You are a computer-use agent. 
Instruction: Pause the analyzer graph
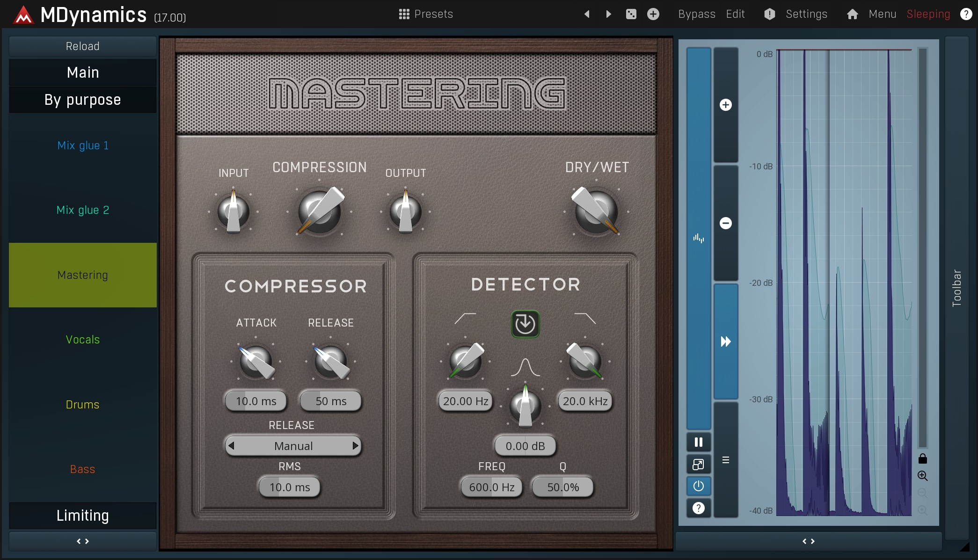[698, 442]
